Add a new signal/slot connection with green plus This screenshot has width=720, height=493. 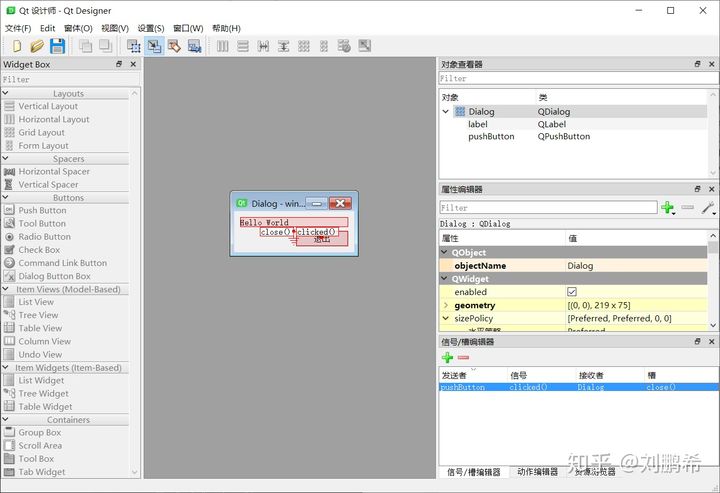[x=447, y=358]
